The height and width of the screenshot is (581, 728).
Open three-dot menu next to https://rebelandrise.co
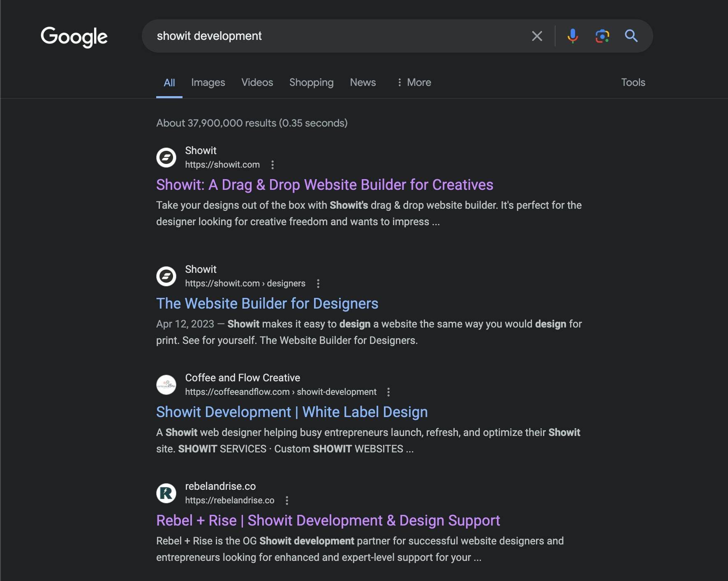click(x=287, y=500)
